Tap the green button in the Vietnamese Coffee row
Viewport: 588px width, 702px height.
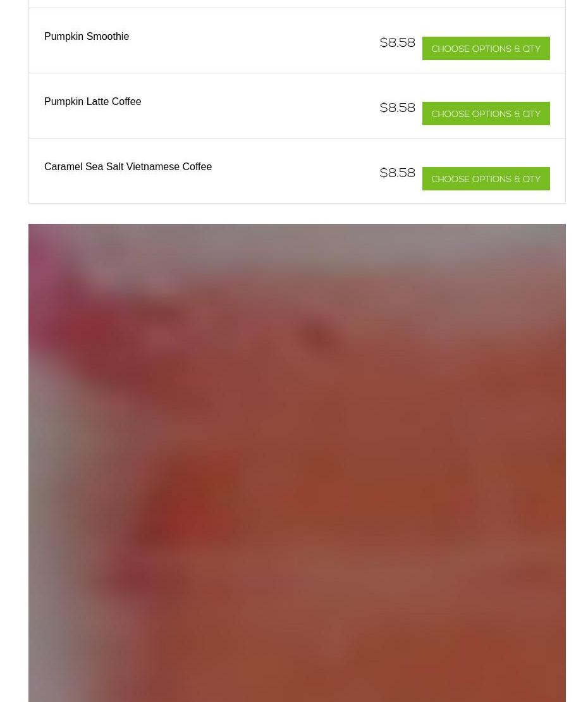click(x=486, y=178)
